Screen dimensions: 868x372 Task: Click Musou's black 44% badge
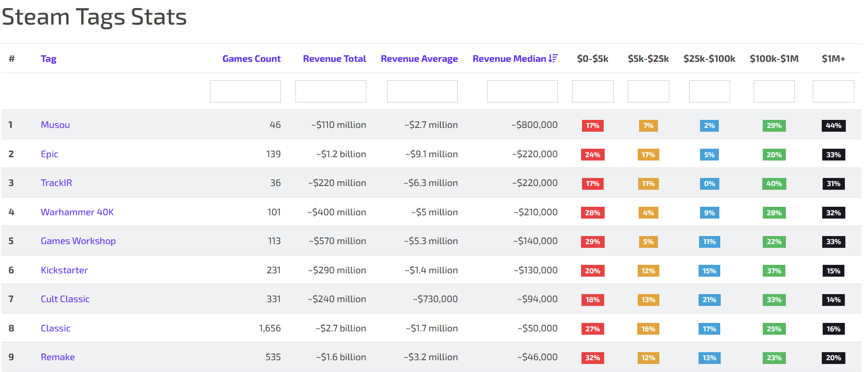tap(833, 126)
